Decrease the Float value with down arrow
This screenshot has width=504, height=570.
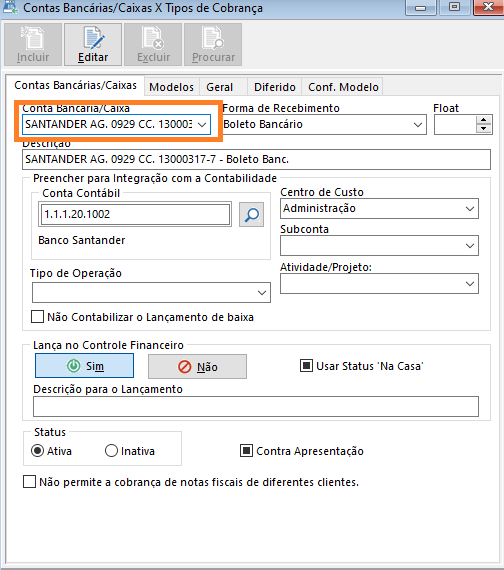coord(483,129)
